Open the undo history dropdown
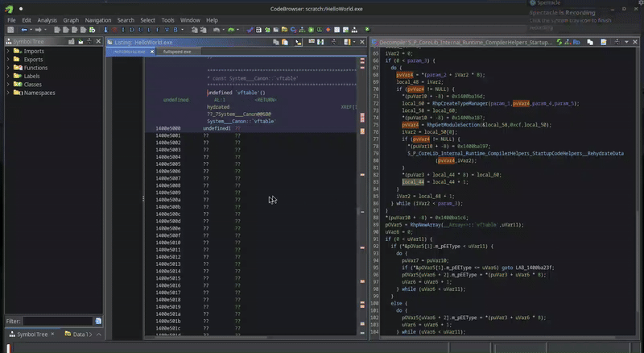Viewport: 644px width, 353px height. coord(223,30)
